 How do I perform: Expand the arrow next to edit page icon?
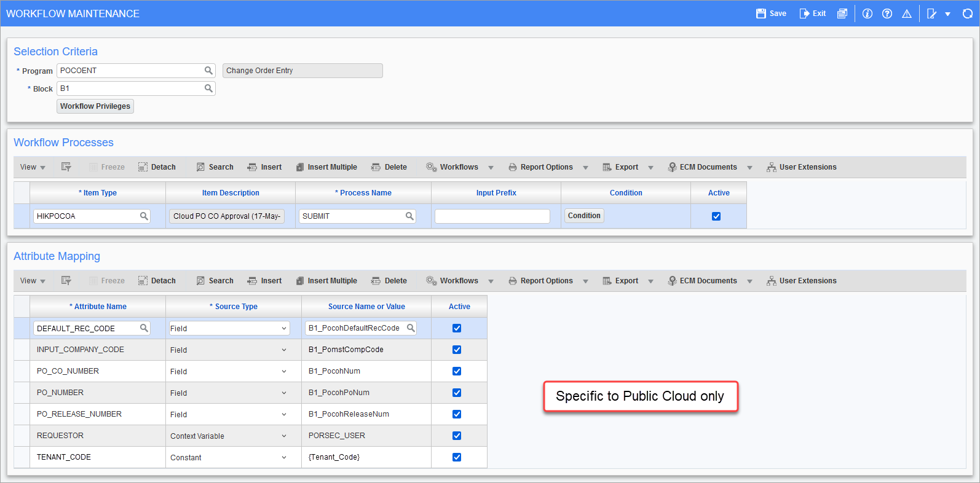947,14
